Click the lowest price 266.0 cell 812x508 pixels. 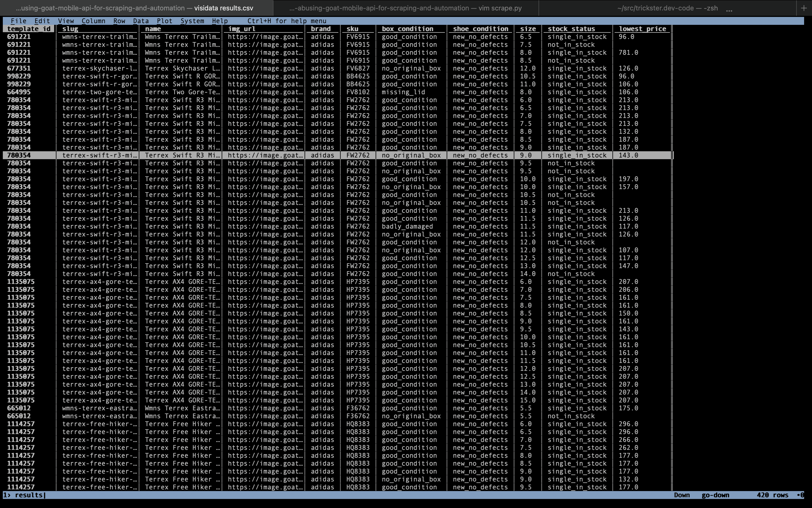coord(628,440)
